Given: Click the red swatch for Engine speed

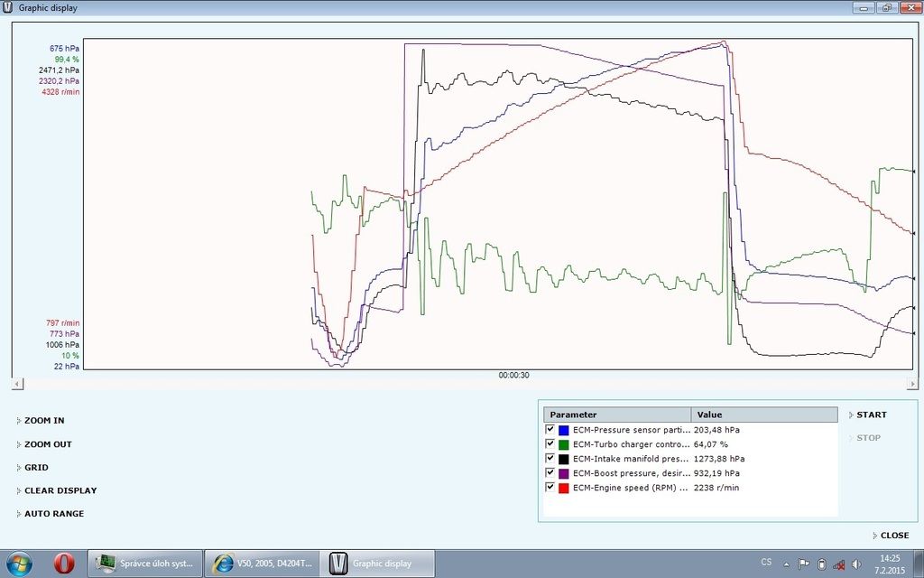Looking at the screenshot, I should 563,488.
